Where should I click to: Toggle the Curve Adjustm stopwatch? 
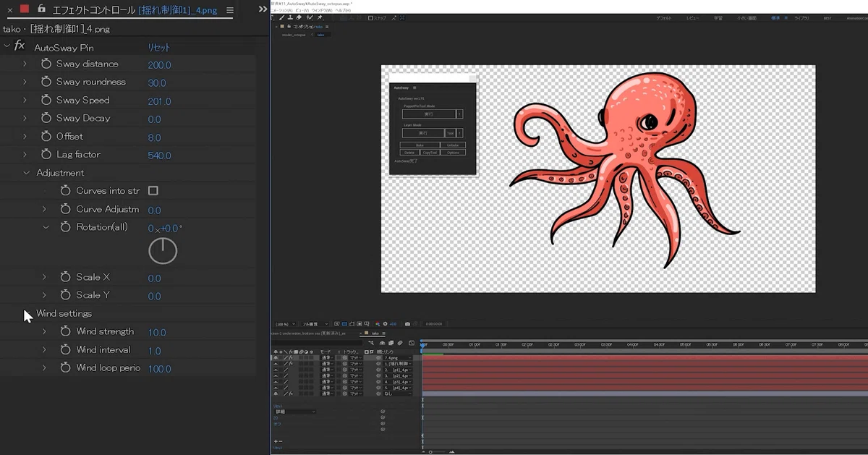66,209
